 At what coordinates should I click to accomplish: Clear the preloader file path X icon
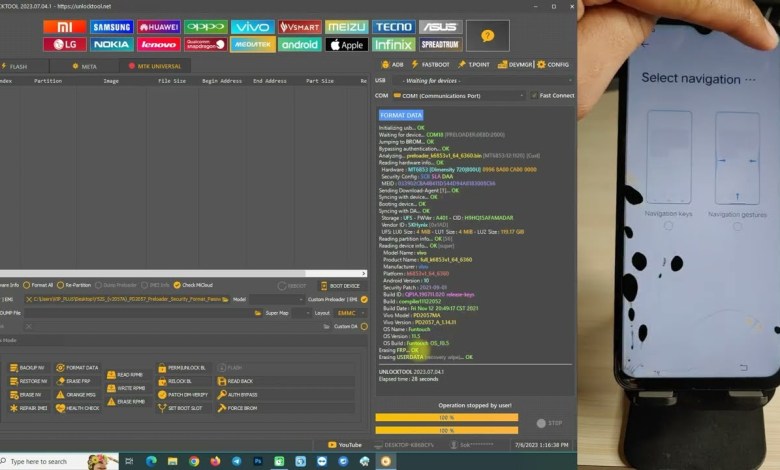pyautogui.click(x=29, y=299)
